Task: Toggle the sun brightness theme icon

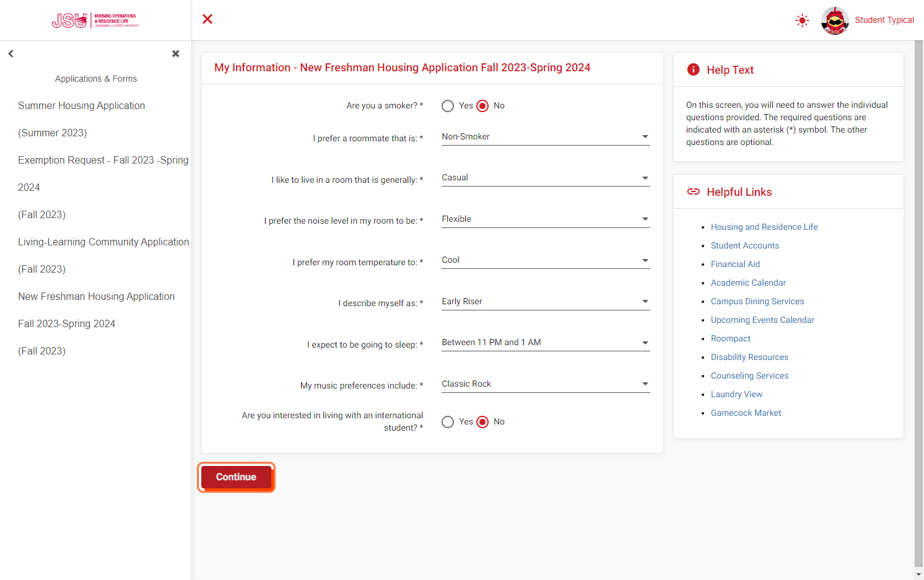Action: pos(802,20)
